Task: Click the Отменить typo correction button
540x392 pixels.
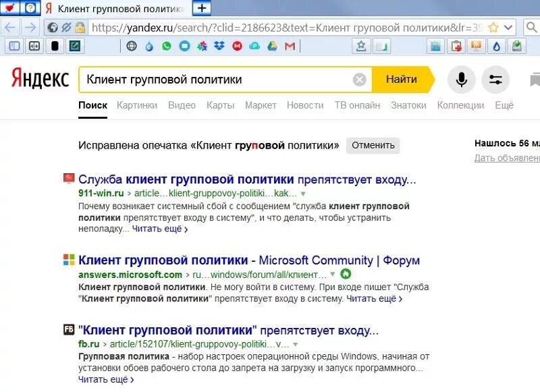Action: 373,145
